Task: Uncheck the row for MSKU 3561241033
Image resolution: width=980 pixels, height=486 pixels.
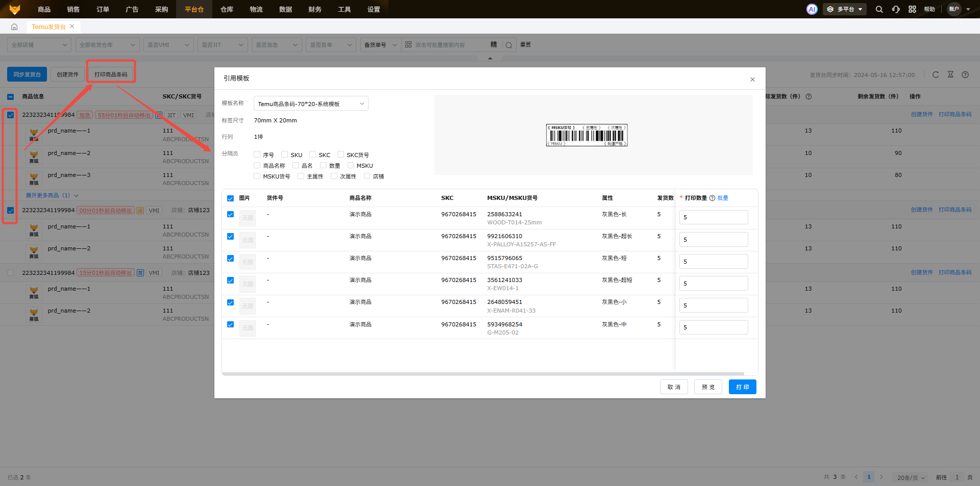Action: coord(230,280)
